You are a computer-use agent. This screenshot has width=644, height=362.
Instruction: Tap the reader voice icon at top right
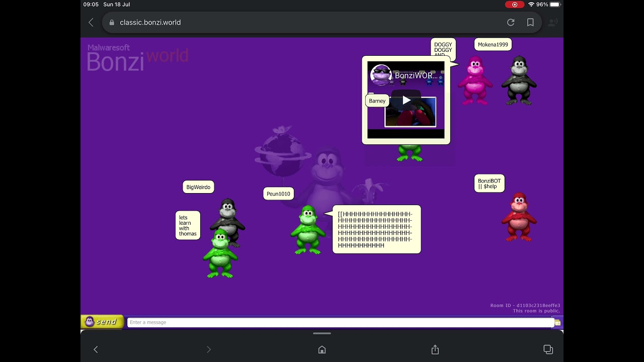point(553,22)
